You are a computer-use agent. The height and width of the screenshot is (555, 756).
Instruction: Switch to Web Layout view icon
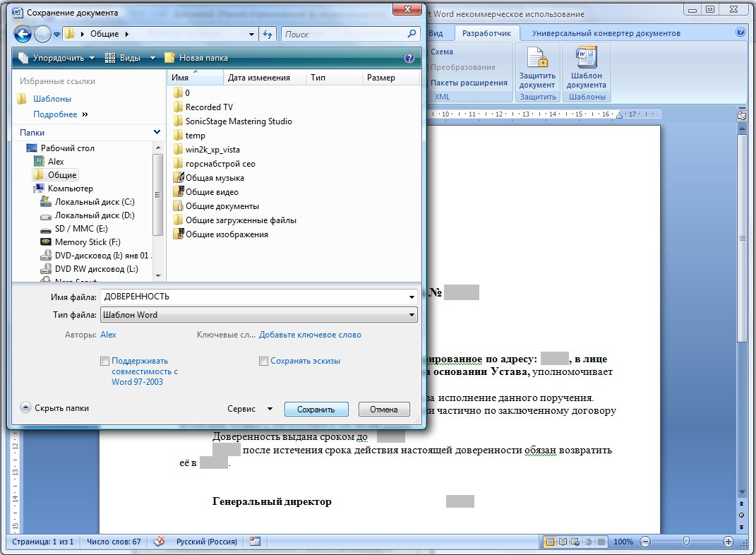(x=575, y=542)
